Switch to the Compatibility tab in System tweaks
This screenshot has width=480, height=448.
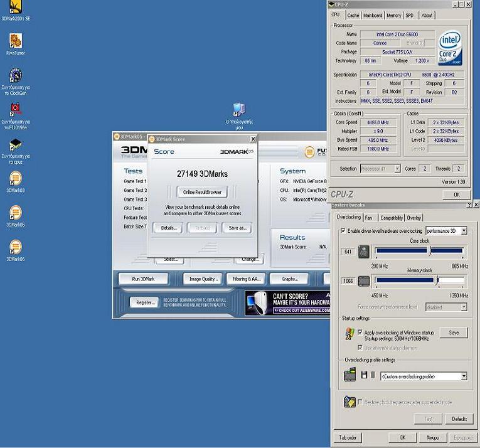pyautogui.click(x=392, y=218)
